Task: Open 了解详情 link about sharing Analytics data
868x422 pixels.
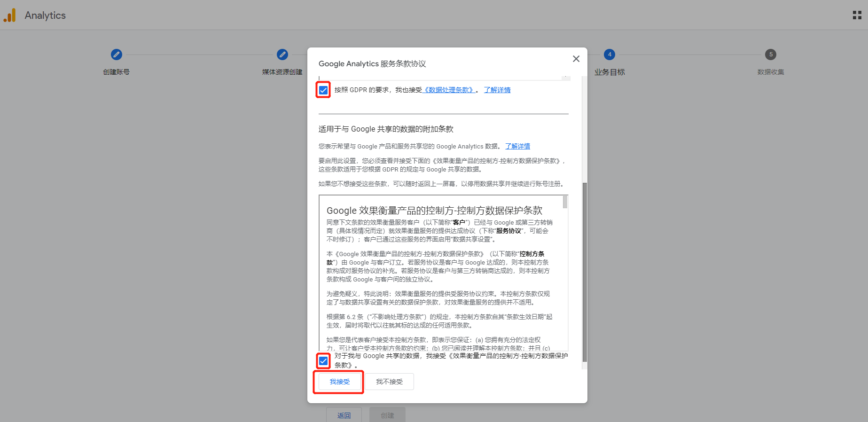Action: [517, 146]
